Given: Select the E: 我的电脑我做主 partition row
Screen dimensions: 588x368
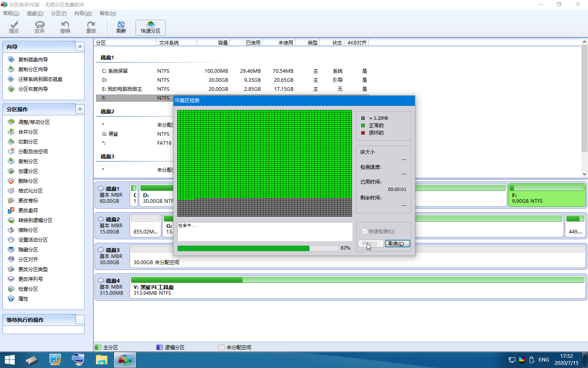Looking at the screenshot, I should point(233,89).
